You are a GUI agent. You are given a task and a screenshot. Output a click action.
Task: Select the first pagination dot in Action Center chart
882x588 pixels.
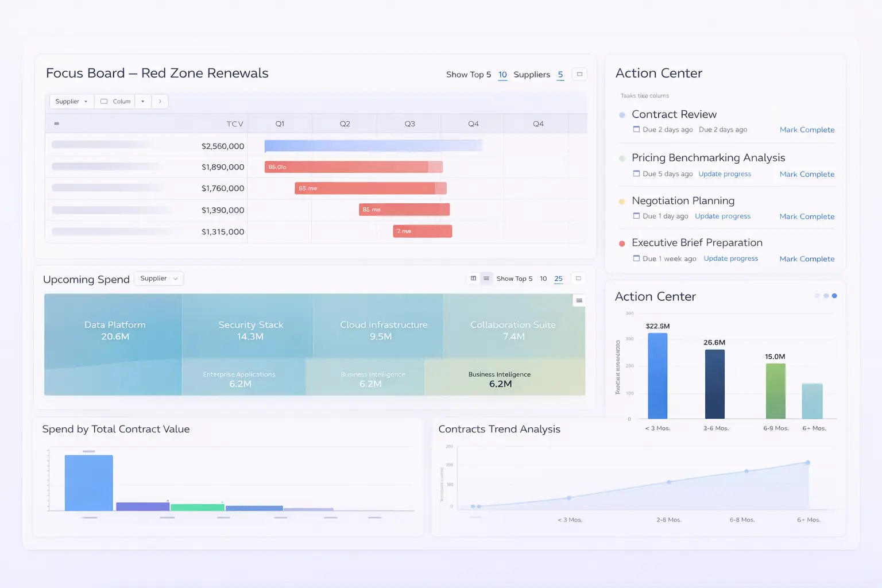click(x=817, y=296)
